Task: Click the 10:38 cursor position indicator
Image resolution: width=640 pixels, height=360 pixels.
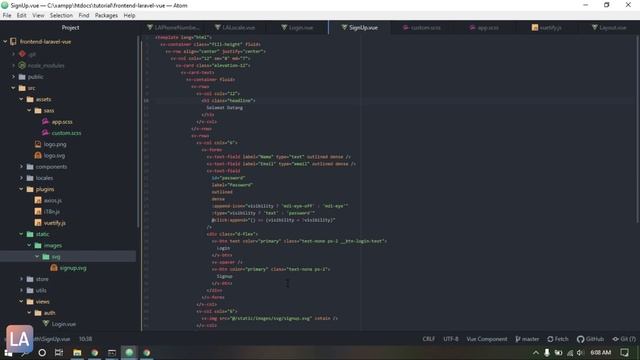Action: click(85, 339)
